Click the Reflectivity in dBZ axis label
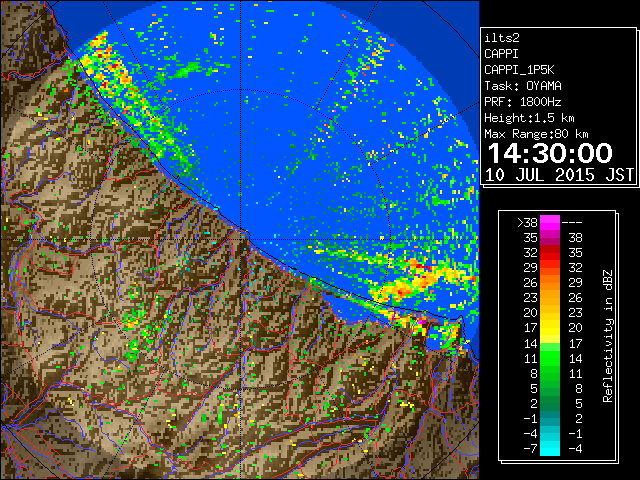The height and width of the screenshot is (480, 640). 608,336
